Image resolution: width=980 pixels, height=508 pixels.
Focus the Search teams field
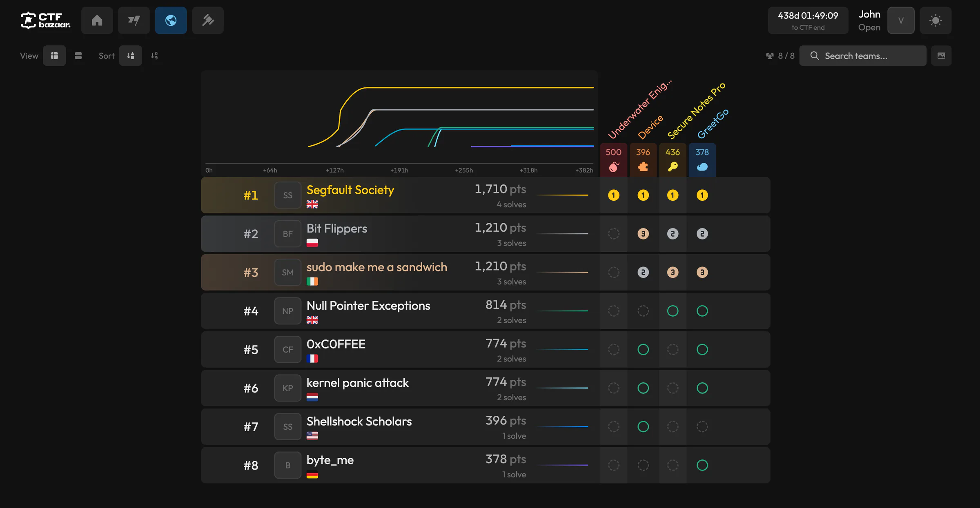[x=863, y=55]
